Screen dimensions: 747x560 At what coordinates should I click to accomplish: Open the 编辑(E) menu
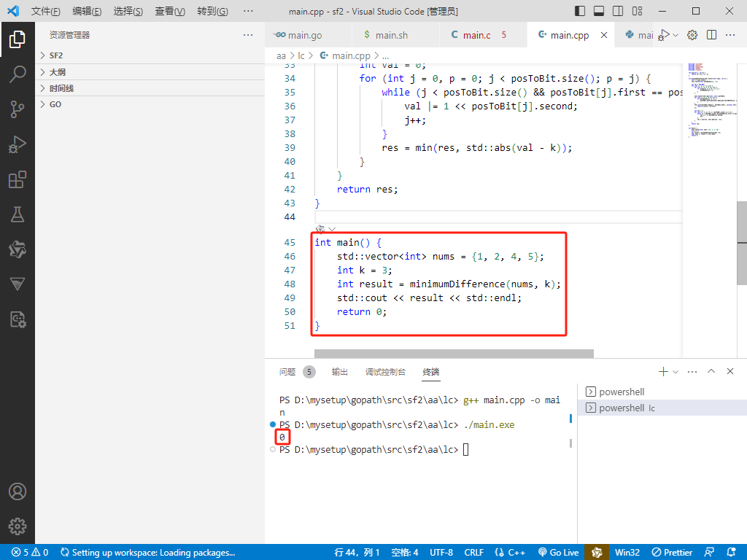(87, 11)
